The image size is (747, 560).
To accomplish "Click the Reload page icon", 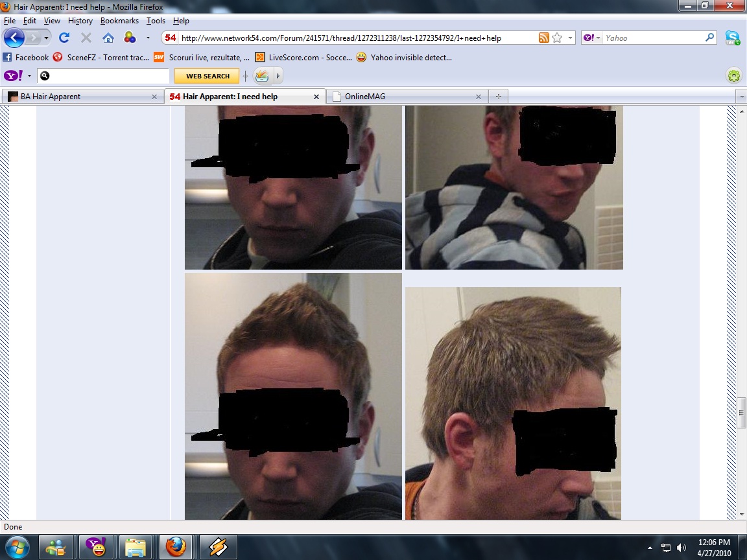I will point(64,38).
